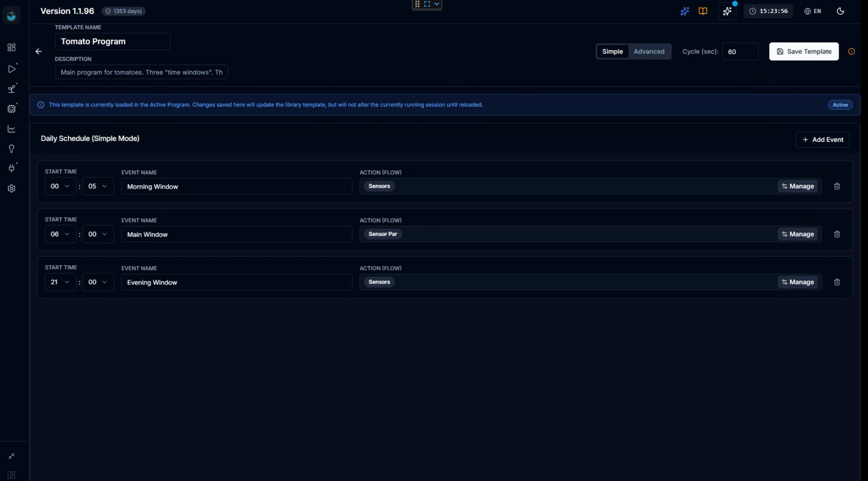Click the info icon in the blue banner
This screenshot has width=868, height=481.
(41, 105)
